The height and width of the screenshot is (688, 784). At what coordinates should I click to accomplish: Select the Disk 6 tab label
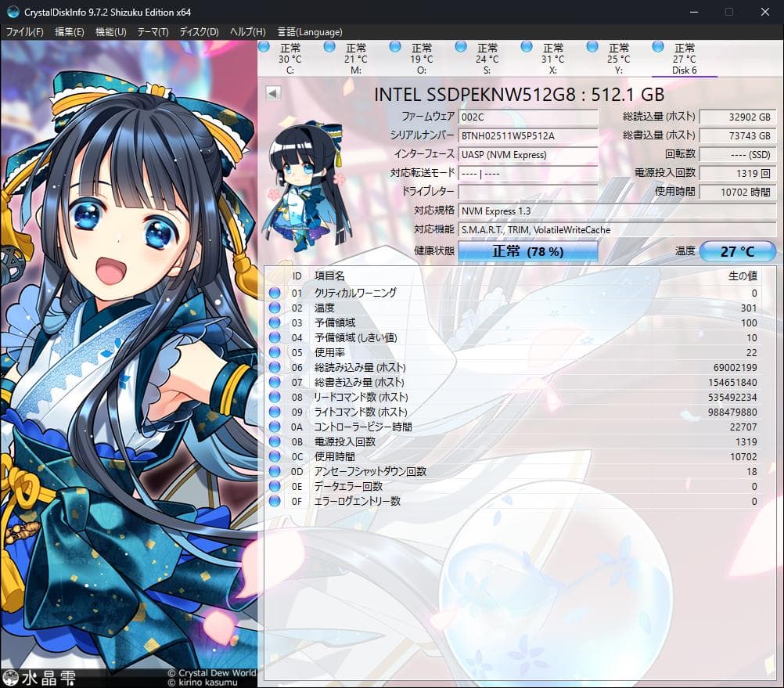[684, 70]
